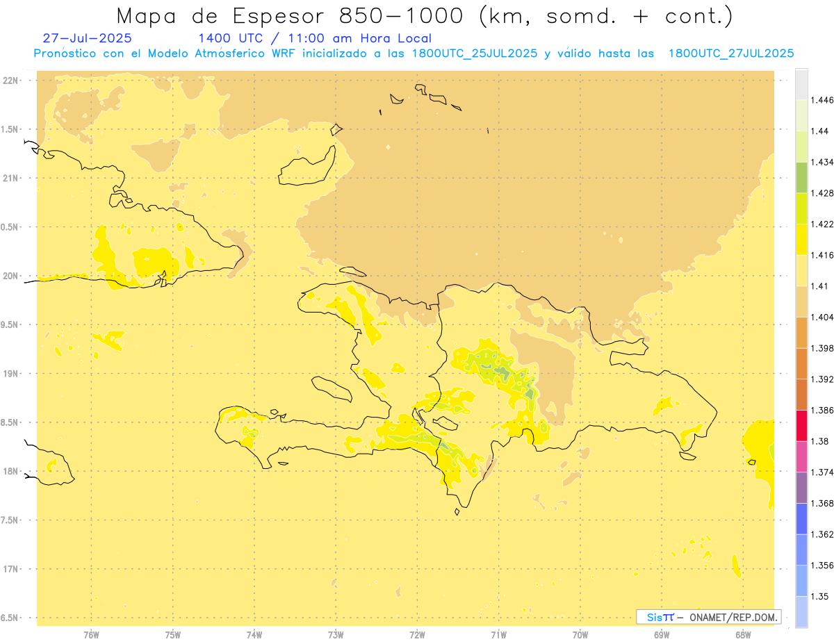Click the '71W' longitude label
The image size is (834, 644).
coord(498,634)
